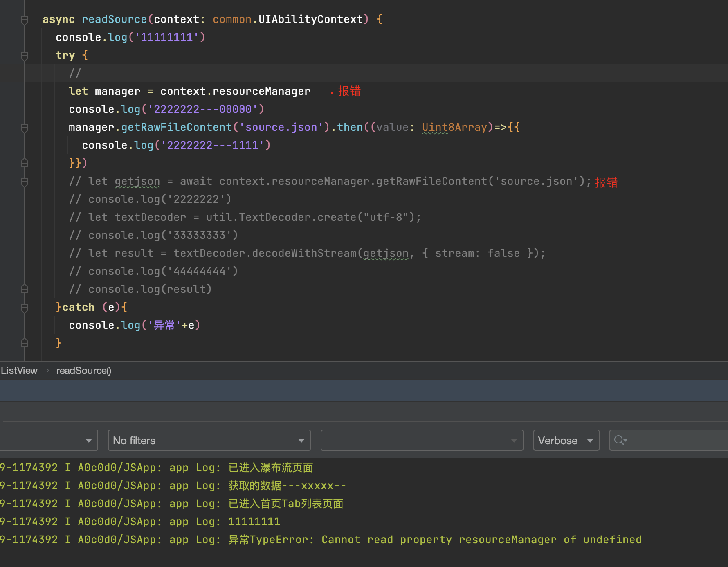Click the fold end marker beside the catch closing brace
This screenshot has width=728, height=567.
(25, 343)
